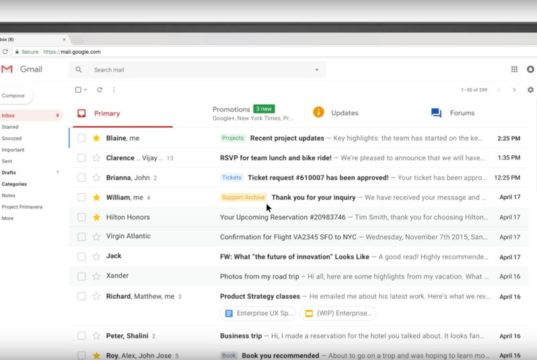The height and width of the screenshot is (360, 537).
Task: Go to the next page of mail
Action: tap(514, 90)
